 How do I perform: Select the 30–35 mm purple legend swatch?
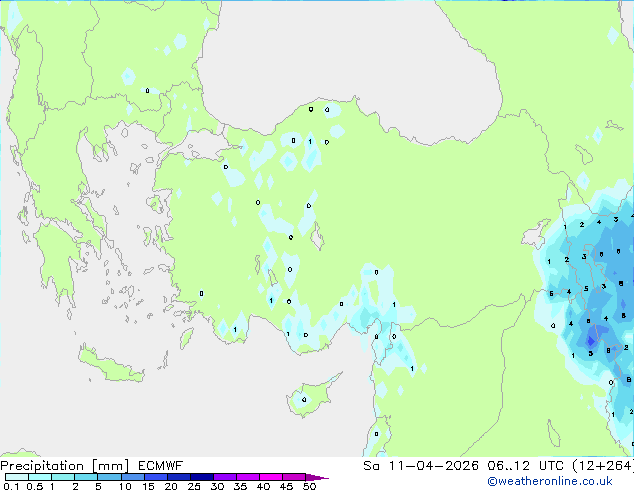(225, 477)
